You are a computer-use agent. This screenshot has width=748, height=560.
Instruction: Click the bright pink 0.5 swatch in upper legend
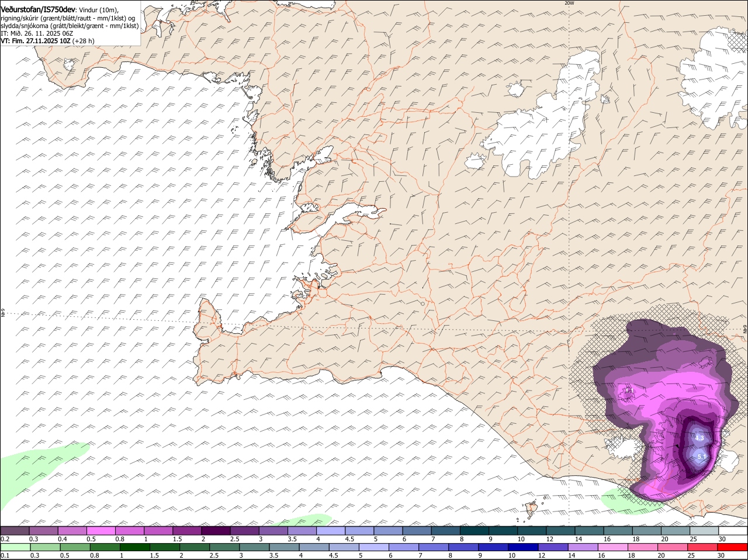pyautogui.click(x=101, y=531)
